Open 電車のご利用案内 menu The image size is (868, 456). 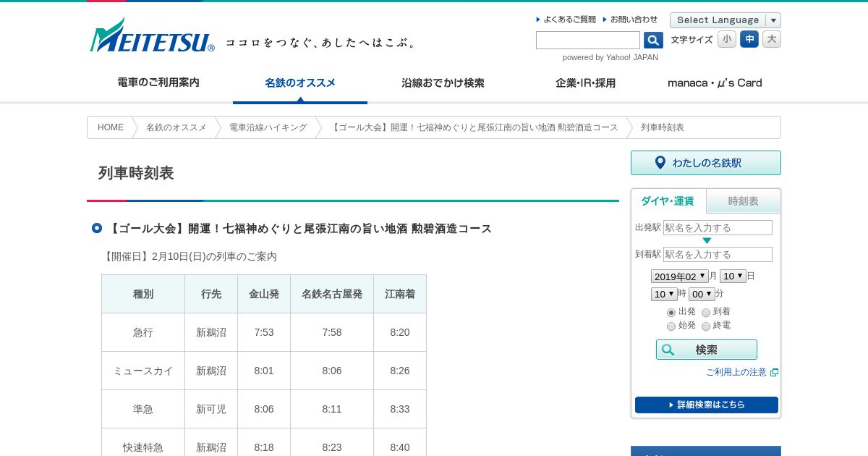(158, 83)
